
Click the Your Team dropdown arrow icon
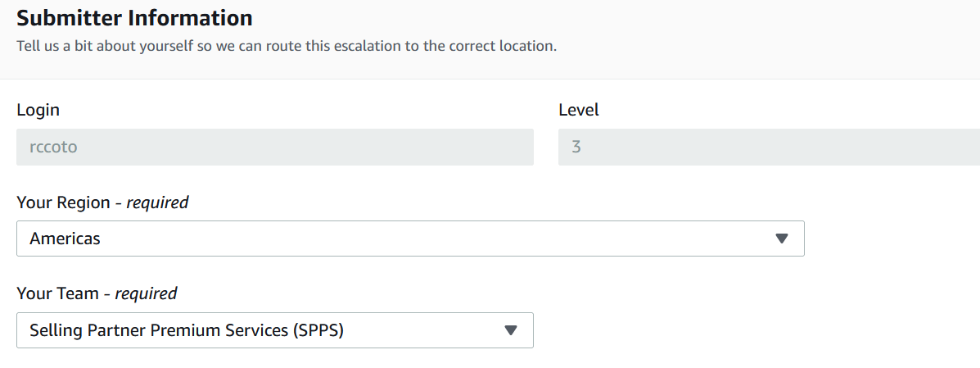point(511,330)
